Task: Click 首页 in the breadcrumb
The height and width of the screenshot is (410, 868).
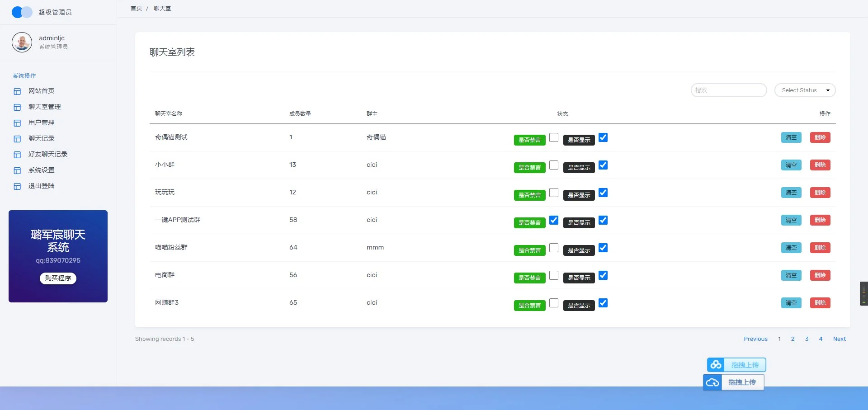Action: point(136,9)
